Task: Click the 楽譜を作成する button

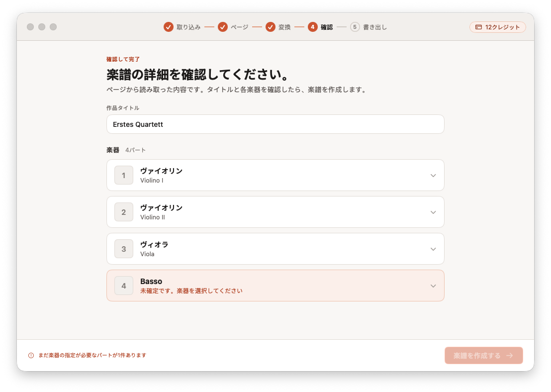Action: (x=483, y=356)
